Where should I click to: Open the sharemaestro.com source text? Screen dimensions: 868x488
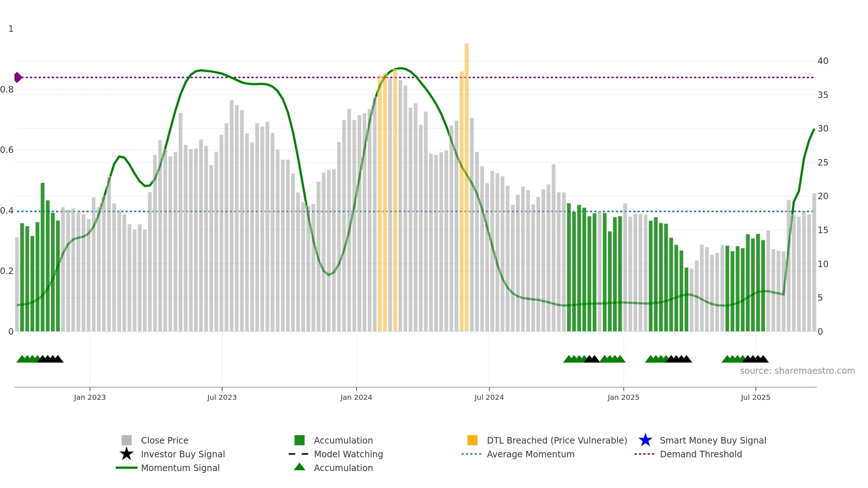797,371
